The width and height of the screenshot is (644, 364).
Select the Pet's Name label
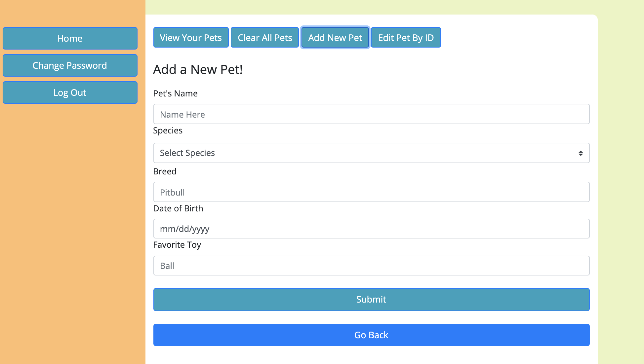[x=175, y=93]
